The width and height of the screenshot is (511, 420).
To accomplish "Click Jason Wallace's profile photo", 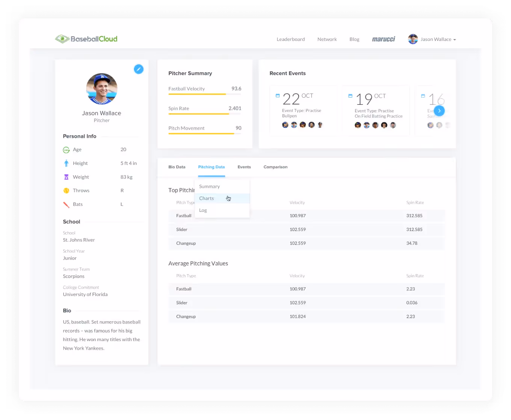I will coord(101,89).
